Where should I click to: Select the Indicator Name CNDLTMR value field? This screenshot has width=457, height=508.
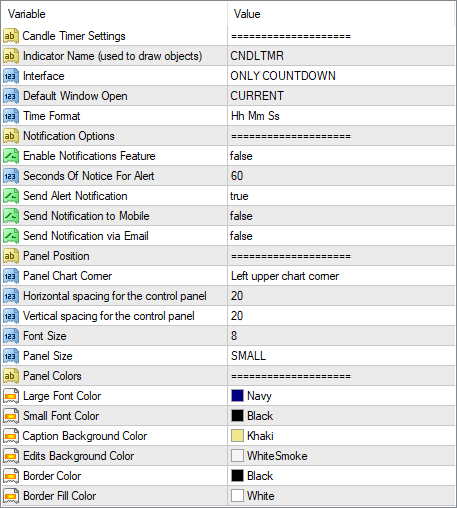click(x=341, y=56)
